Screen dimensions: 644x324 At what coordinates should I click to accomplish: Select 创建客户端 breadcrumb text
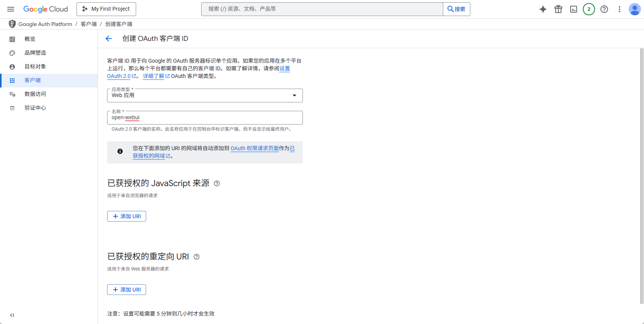[x=119, y=24]
